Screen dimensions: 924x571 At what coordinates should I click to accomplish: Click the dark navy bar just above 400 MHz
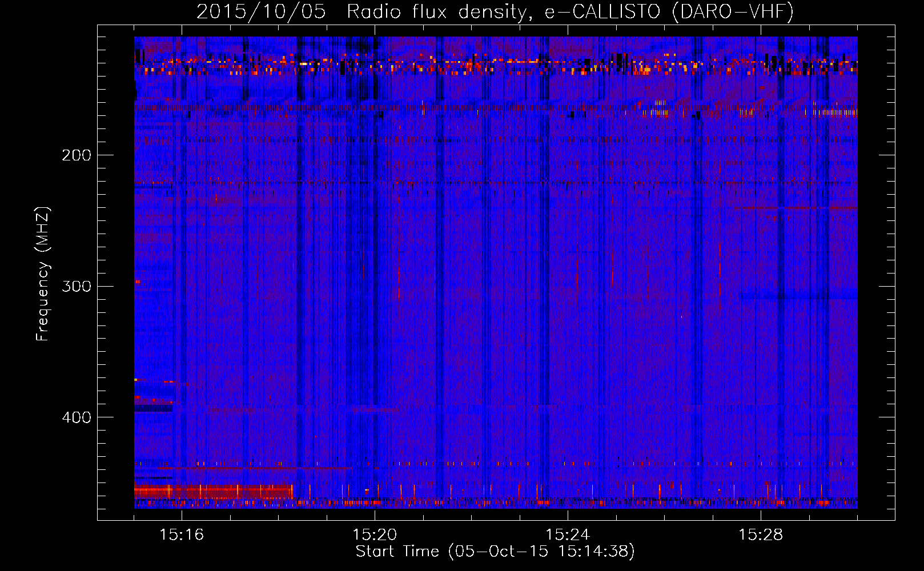(153, 408)
